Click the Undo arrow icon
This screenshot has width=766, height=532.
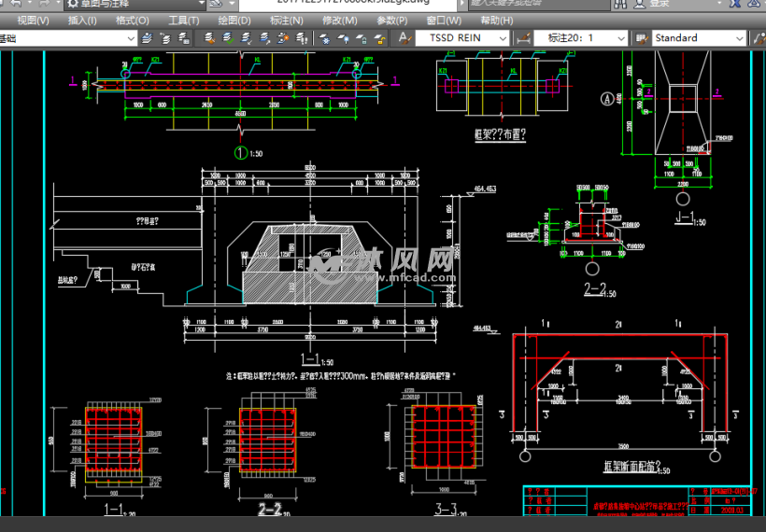pos(15,3)
